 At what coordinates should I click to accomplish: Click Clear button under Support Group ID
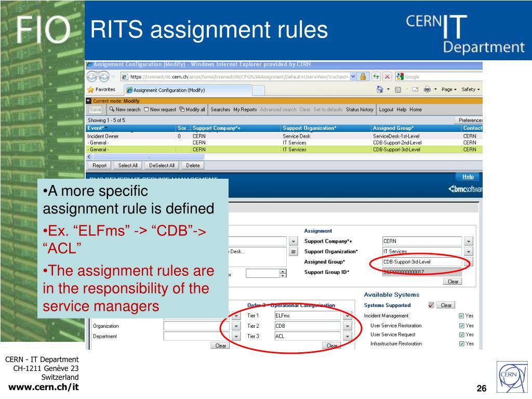[453, 282]
